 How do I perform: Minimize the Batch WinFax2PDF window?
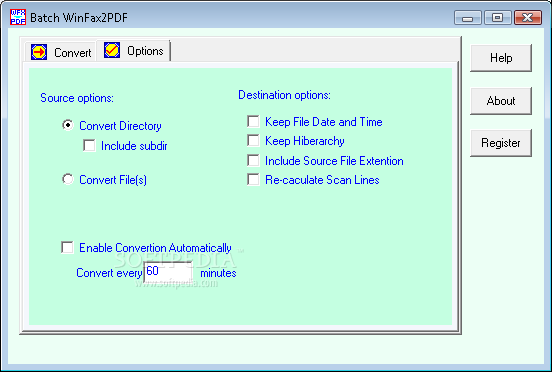tap(468, 18)
